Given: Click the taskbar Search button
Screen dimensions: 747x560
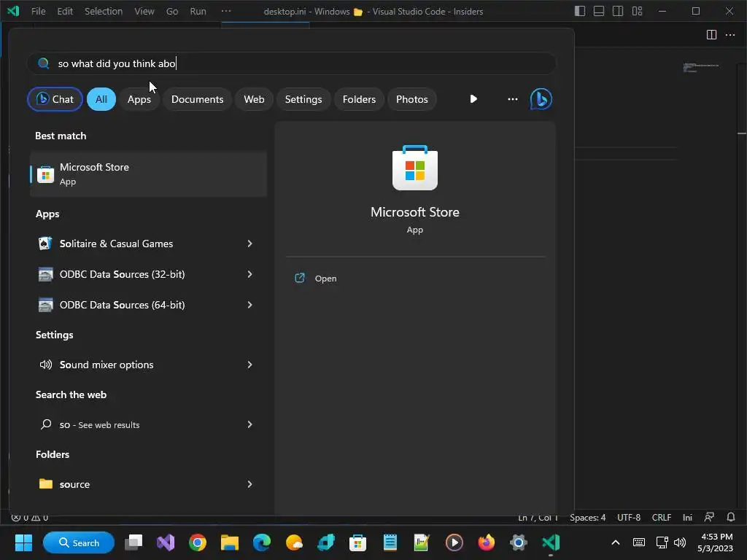Looking at the screenshot, I should 79,542.
